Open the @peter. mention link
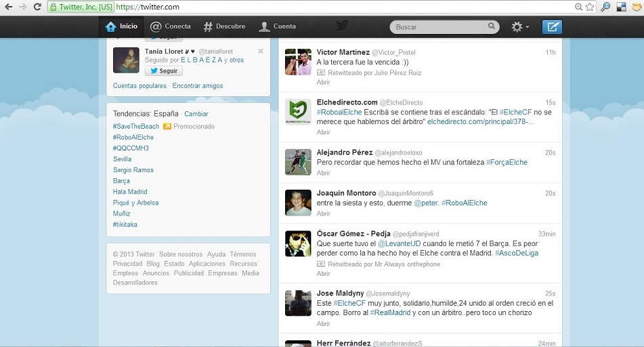The width and height of the screenshot is (644, 347). (427, 203)
